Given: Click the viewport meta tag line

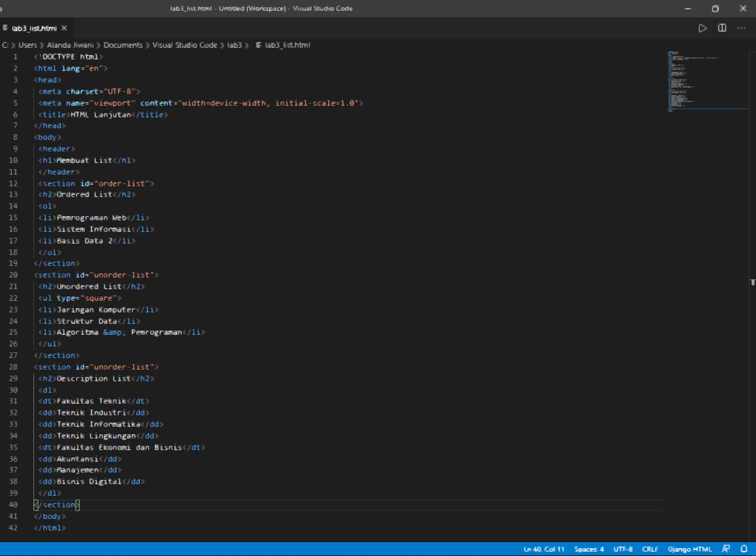Looking at the screenshot, I should click(201, 103).
